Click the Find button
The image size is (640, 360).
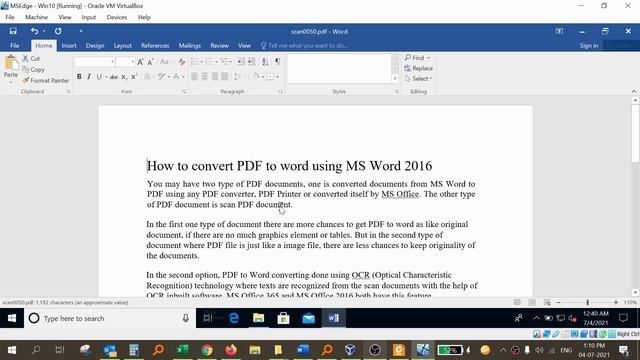(x=417, y=58)
